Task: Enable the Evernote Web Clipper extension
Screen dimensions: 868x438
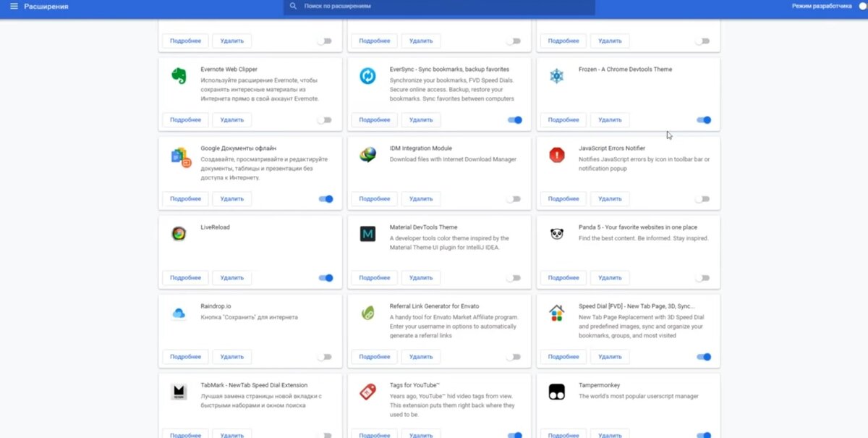Action: (325, 120)
